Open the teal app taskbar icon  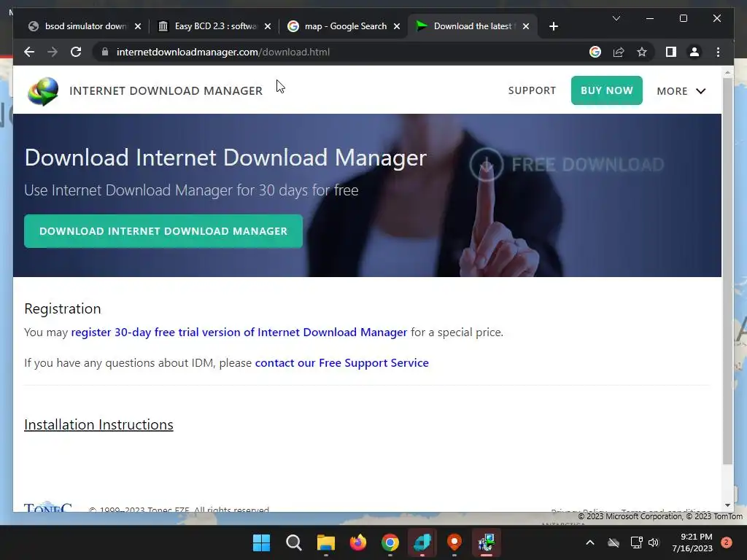[422, 542]
